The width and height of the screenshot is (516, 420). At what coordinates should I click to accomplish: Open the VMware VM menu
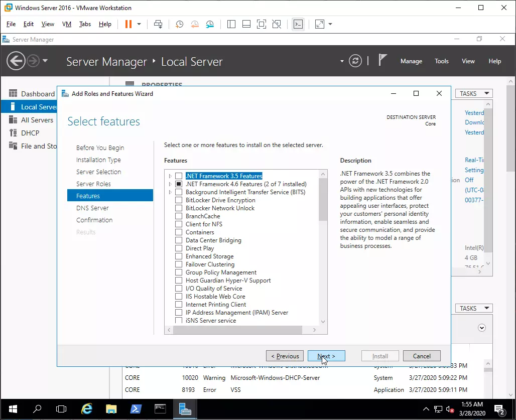(66, 24)
